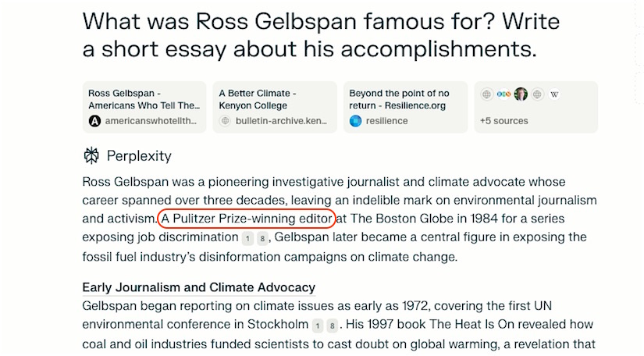Open citation 8 after "Stockholm"
Image resolution: width=644 pixels, height=356 pixels.
tap(333, 326)
